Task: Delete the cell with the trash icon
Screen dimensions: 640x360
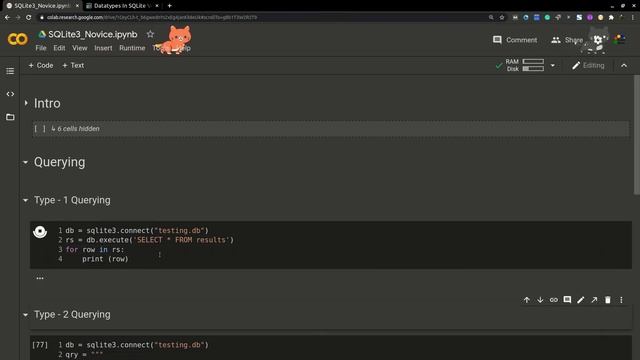Action: [608, 300]
